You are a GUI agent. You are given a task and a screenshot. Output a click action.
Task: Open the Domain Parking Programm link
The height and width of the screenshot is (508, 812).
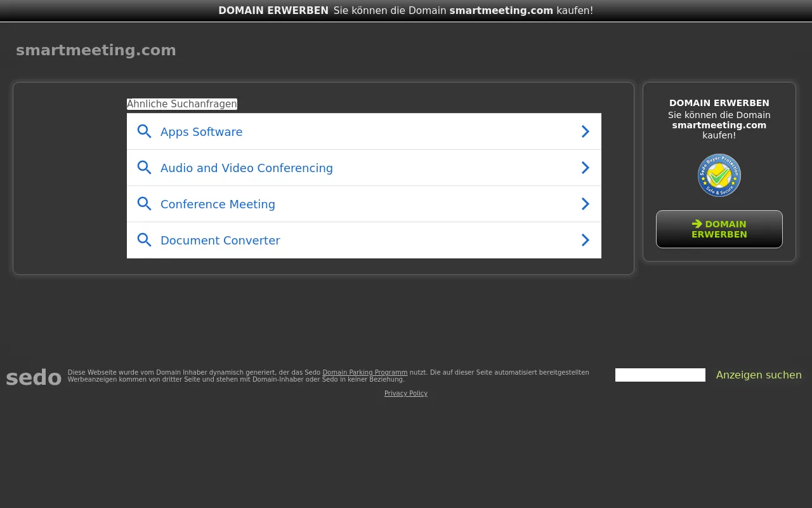click(x=365, y=372)
